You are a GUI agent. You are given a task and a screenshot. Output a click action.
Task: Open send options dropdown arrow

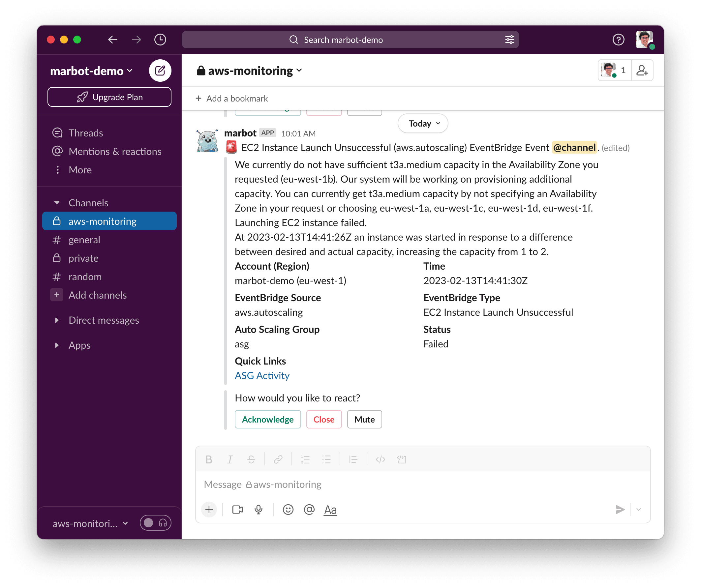point(639,510)
